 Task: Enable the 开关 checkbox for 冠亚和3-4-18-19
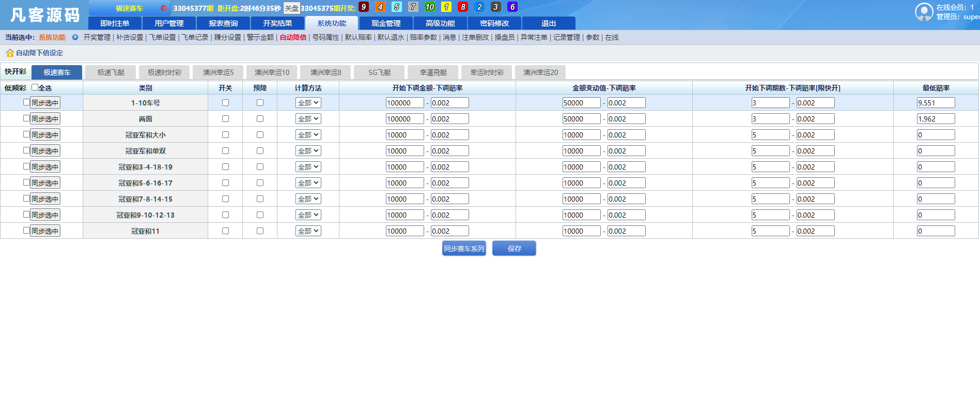[225, 167]
